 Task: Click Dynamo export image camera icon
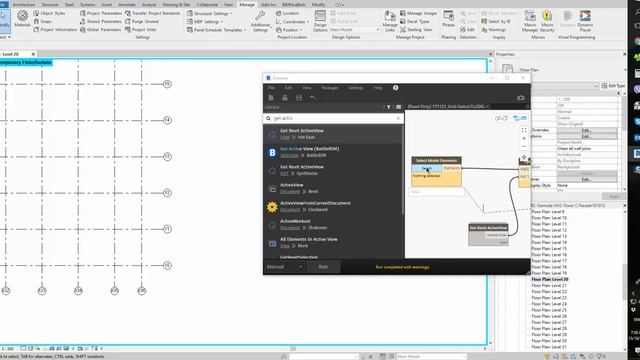click(520, 98)
